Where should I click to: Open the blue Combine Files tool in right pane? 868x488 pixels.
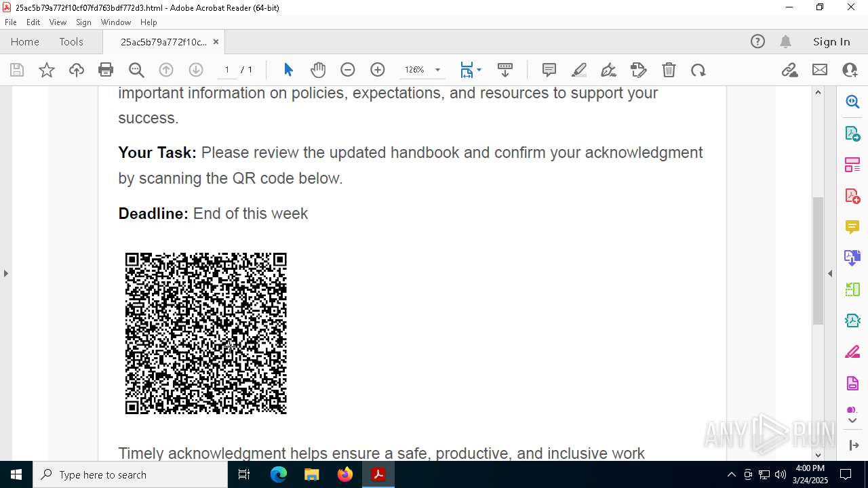(852, 258)
